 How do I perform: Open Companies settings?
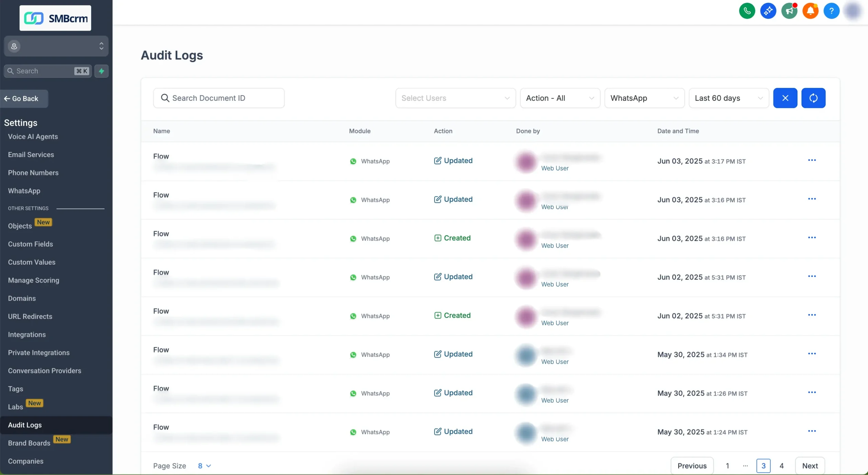tap(26, 461)
